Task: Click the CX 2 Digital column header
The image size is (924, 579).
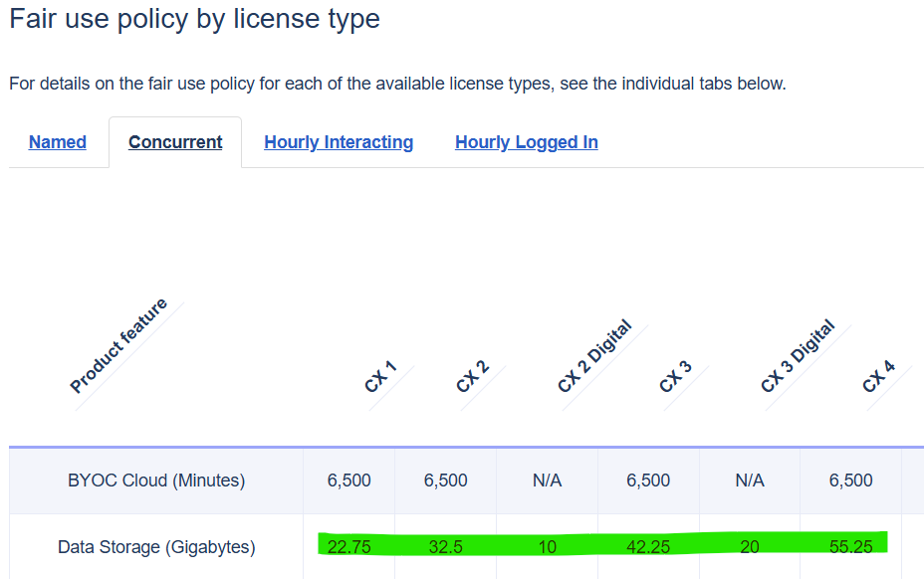Action: (x=594, y=356)
